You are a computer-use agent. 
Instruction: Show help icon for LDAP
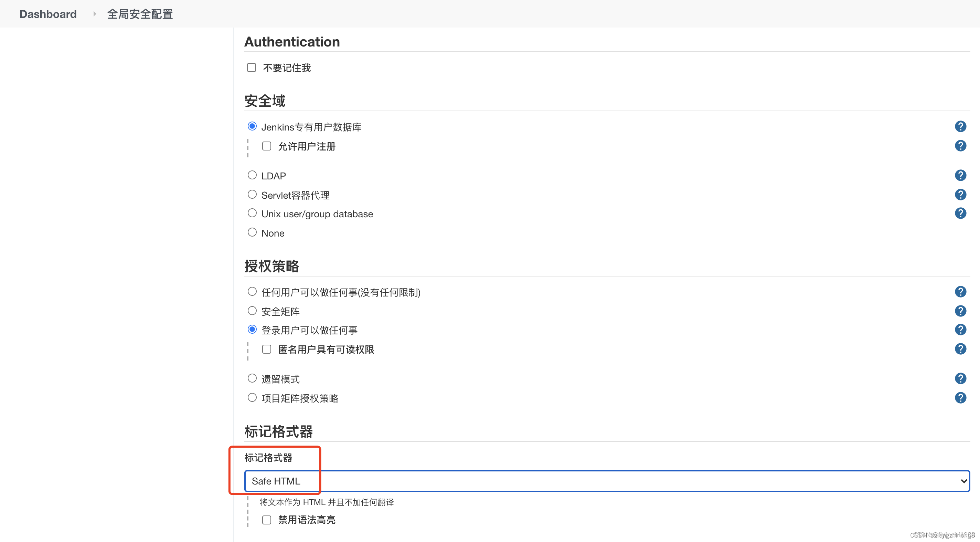(x=960, y=176)
